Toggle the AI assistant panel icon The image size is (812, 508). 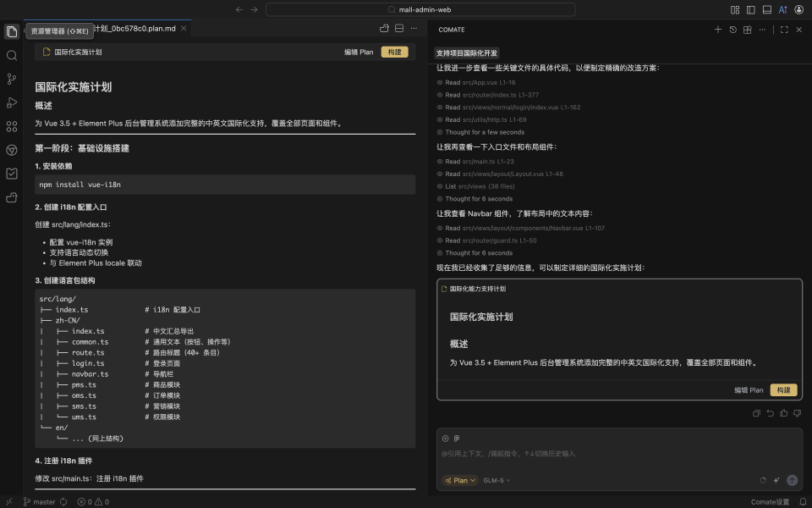point(783,9)
